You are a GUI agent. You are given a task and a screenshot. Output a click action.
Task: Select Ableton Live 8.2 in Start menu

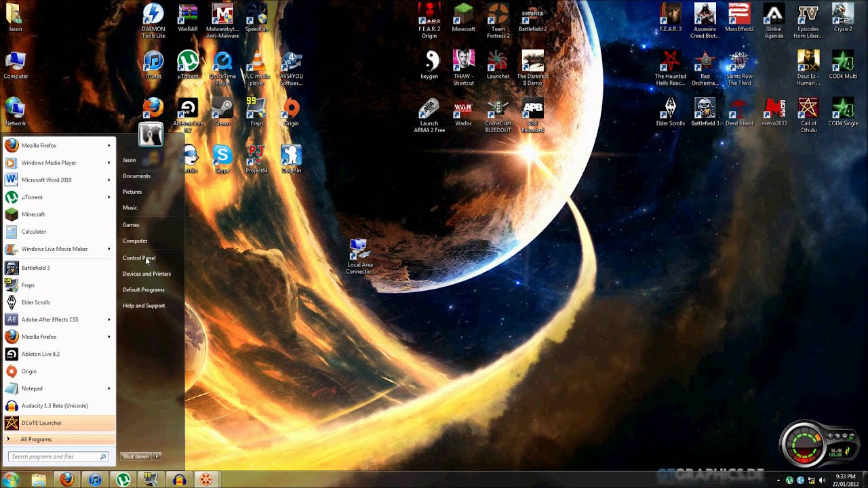point(60,354)
